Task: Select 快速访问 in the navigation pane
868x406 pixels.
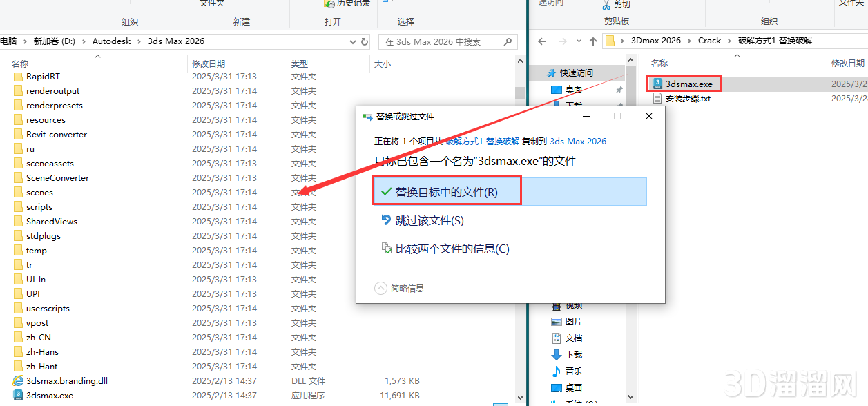Action: 576,72
